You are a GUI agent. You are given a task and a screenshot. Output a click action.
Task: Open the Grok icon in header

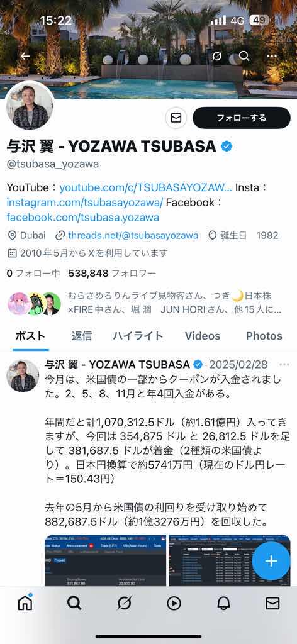coord(217,56)
